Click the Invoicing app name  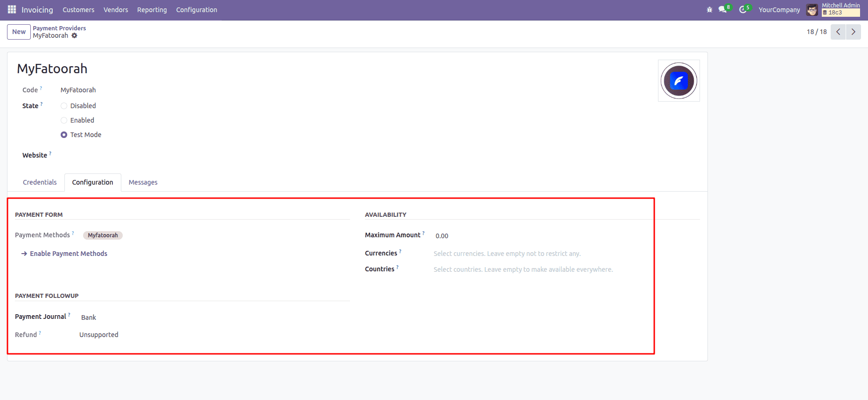37,10
